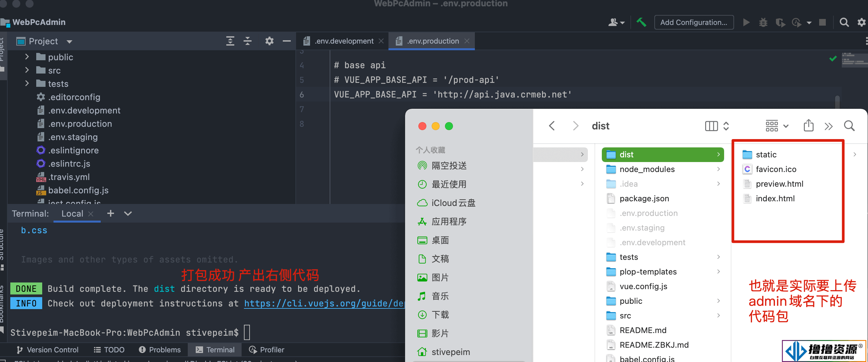Hide the Project panel with minus icon

pos(287,41)
